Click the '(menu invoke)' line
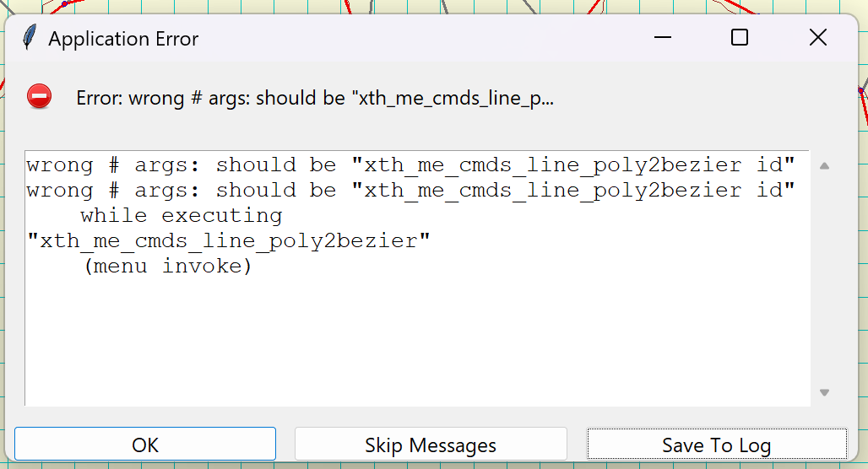The height and width of the screenshot is (469, 868). tap(168, 267)
